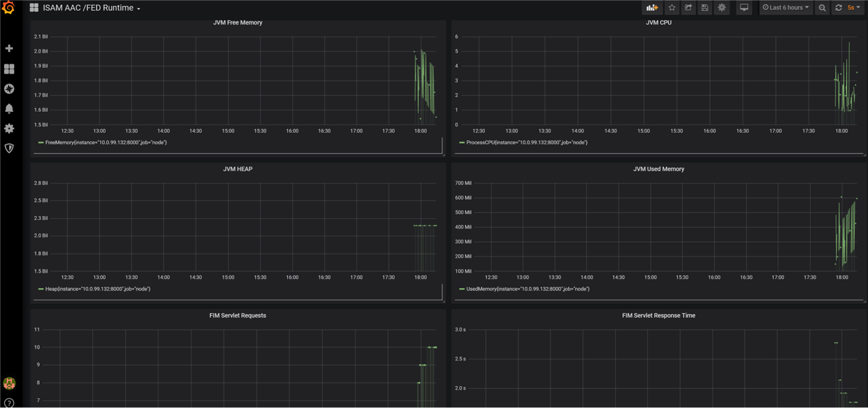Click the 2.1 Bil label in JVM Free Memory
This screenshot has width=868, height=408.
[41, 37]
